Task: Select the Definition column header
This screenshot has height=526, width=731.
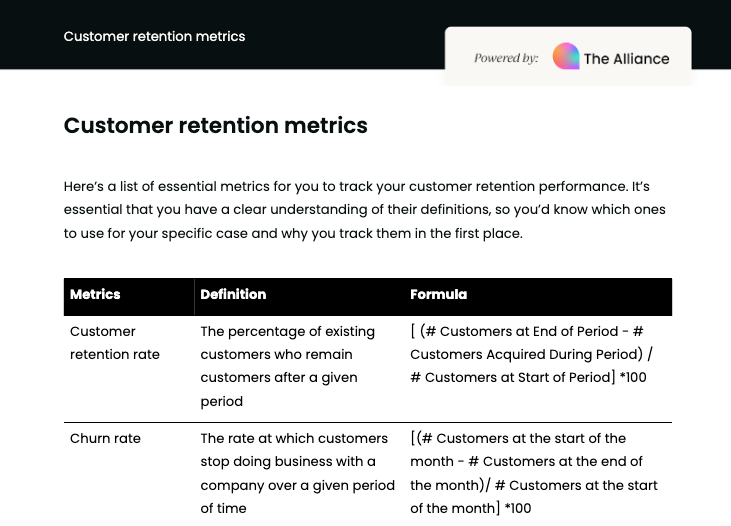Action: click(x=233, y=295)
